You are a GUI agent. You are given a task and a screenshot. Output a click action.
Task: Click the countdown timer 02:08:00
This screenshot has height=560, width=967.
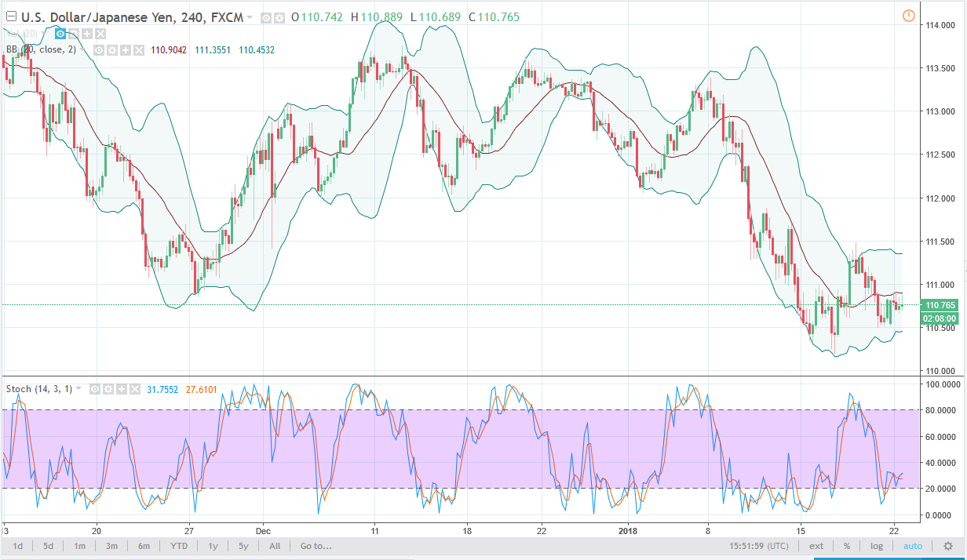point(940,318)
